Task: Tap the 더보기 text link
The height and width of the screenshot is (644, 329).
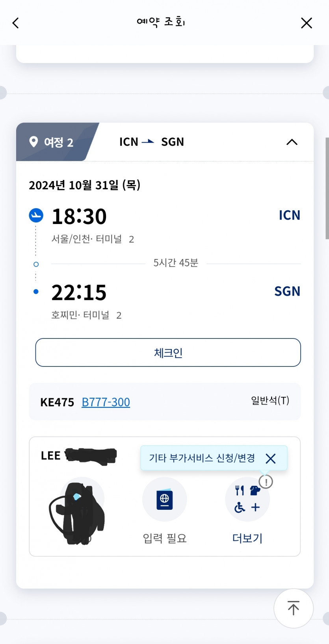Action: click(x=247, y=538)
